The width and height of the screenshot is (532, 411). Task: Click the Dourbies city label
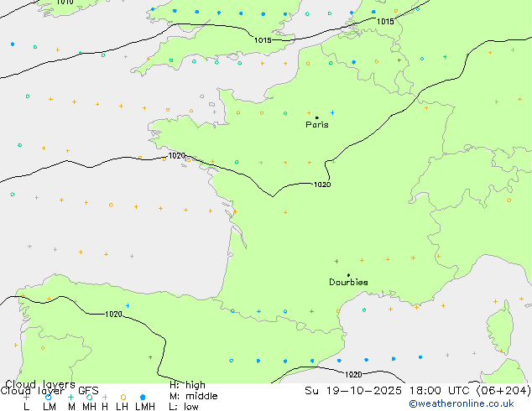[348, 282]
